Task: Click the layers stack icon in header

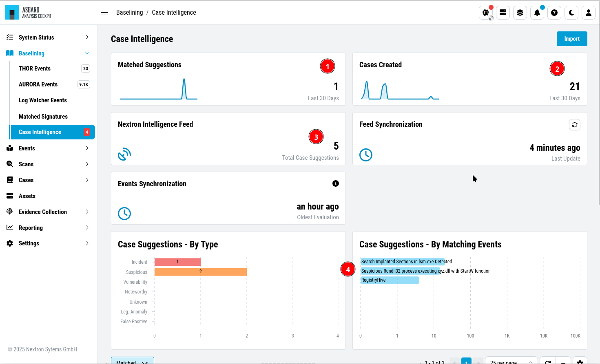Action: coord(520,13)
